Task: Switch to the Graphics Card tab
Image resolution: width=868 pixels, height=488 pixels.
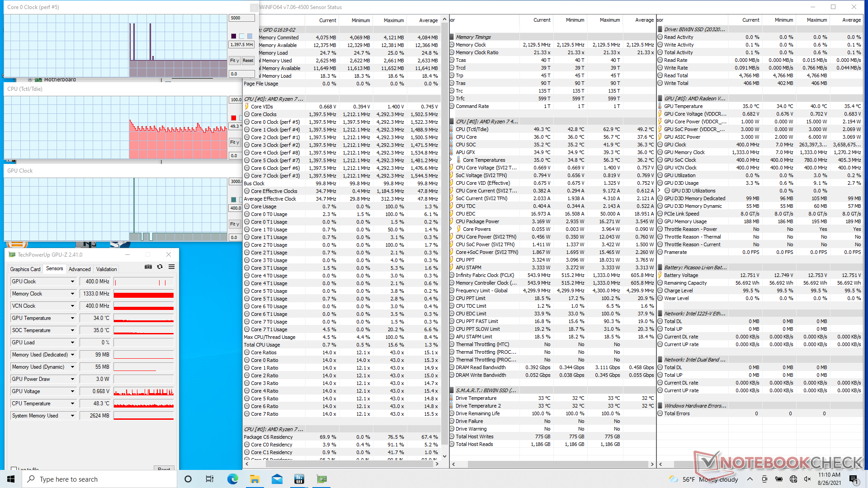Action: [25, 269]
